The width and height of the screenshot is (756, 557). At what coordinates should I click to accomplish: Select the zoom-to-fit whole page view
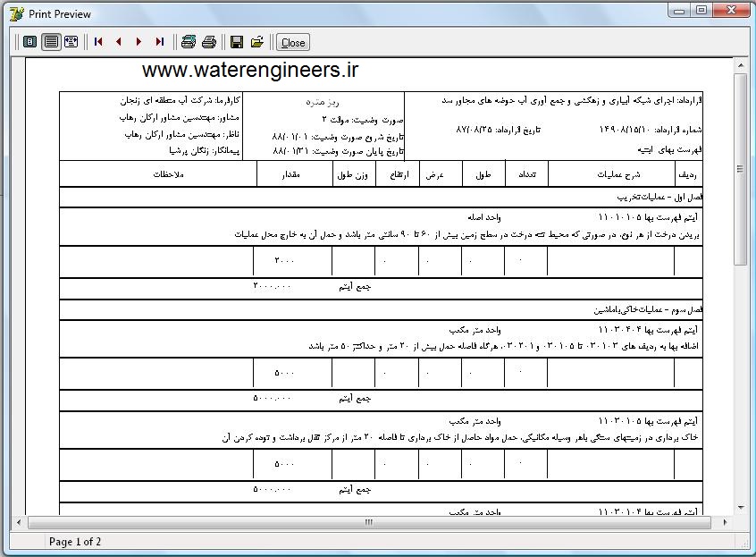pyautogui.click(x=30, y=42)
